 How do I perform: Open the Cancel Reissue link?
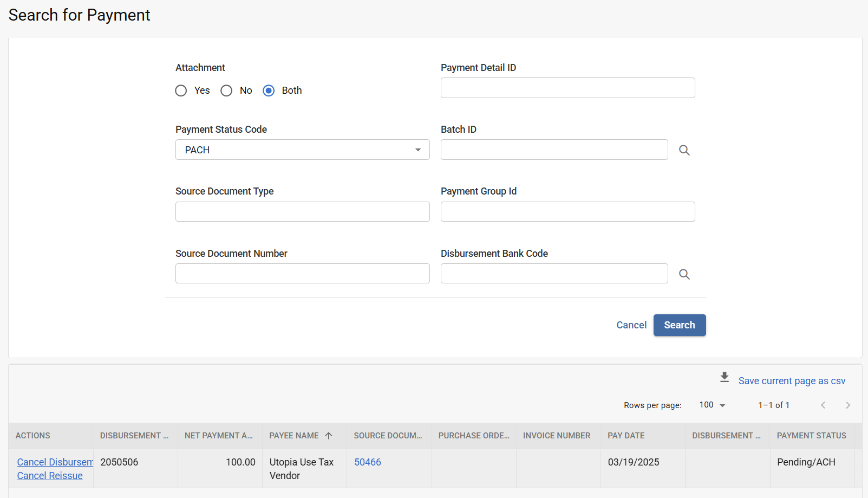50,476
